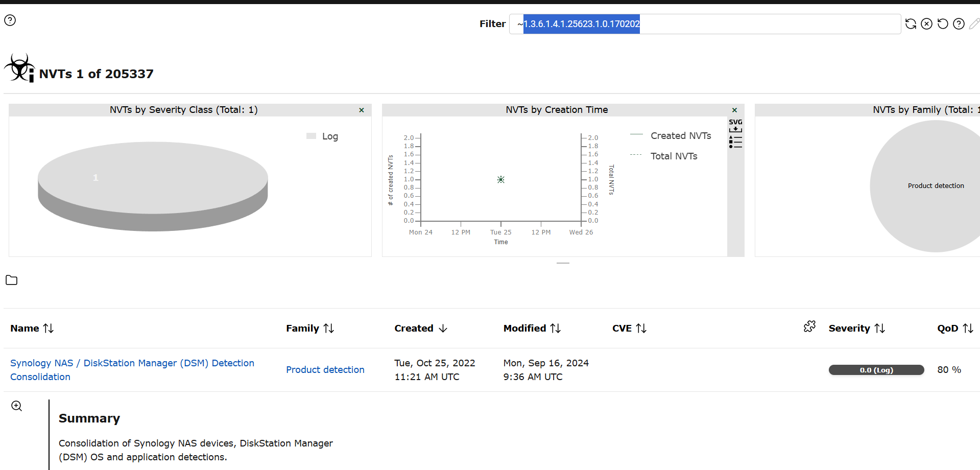Click the data point on creation time chart
This screenshot has height=470, width=980.
[501, 179]
